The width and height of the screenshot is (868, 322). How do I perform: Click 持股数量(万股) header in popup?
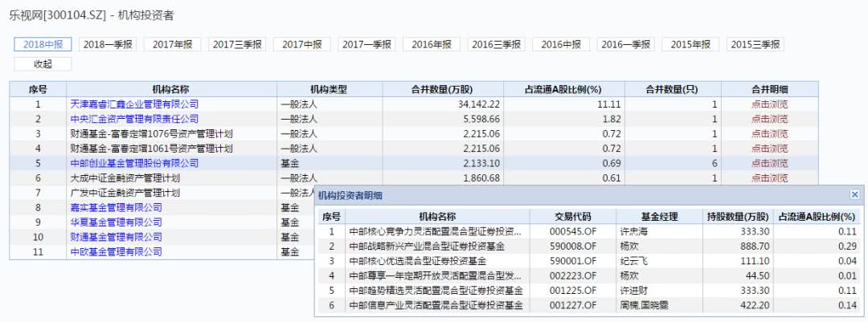(738, 216)
